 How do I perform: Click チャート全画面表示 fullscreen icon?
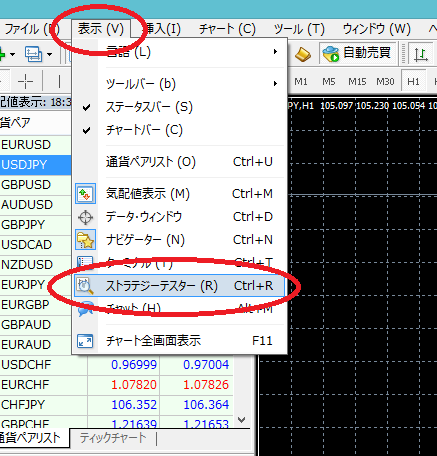point(85,341)
